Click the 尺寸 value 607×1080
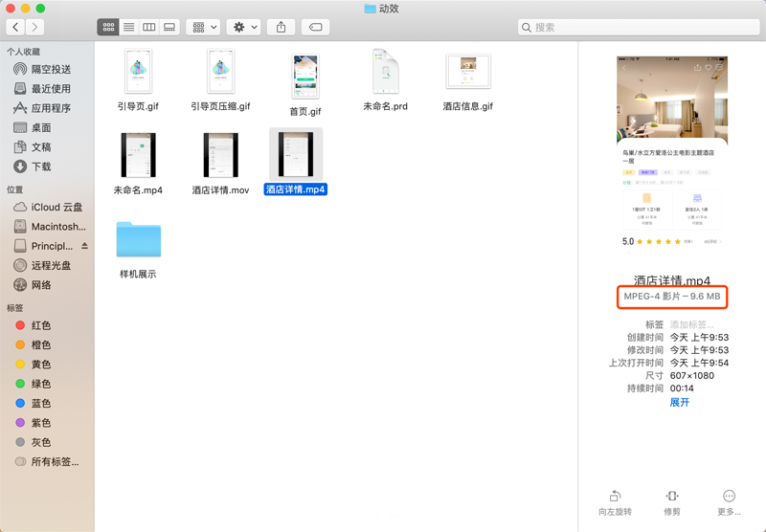766x532 pixels. coord(691,375)
